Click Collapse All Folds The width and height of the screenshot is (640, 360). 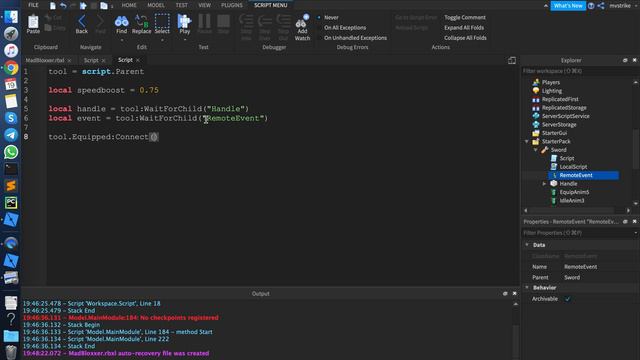[465, 38]
